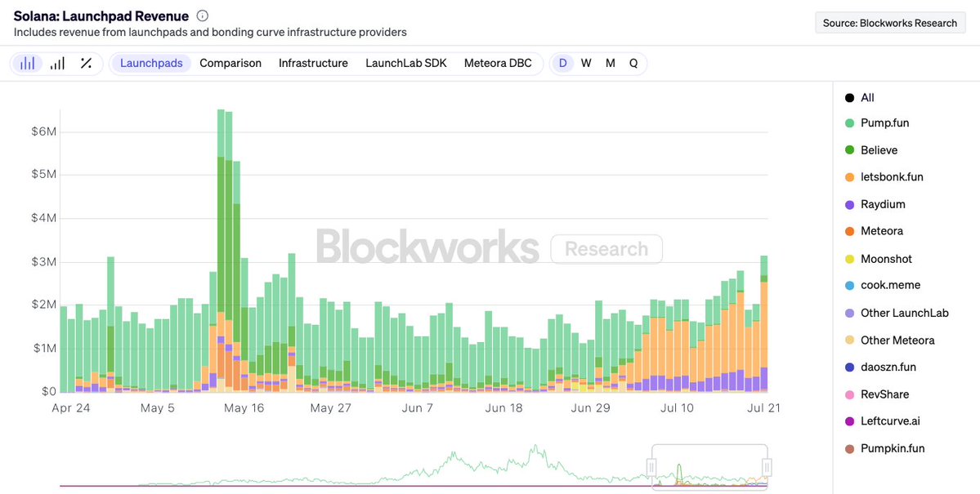Toggle letsbonk.fun series in legend
The width and height of the screenshot is (980, 494).
point(884,176)
